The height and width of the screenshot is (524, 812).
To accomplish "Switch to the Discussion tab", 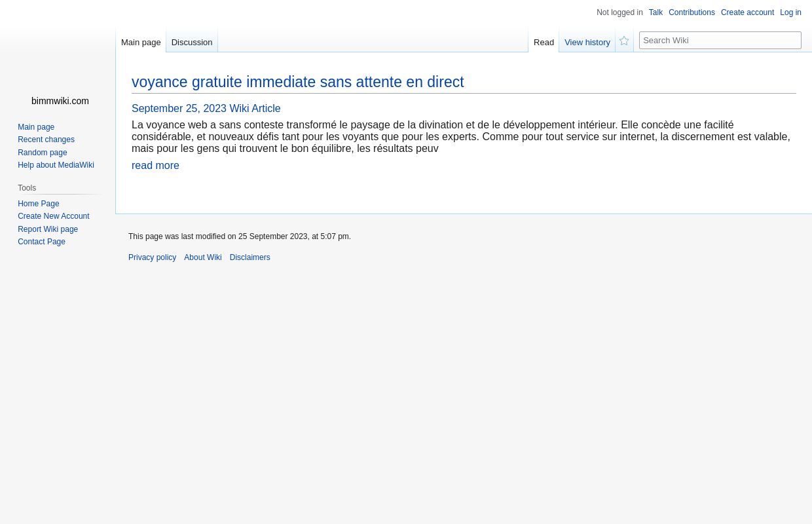I will 191,42.
